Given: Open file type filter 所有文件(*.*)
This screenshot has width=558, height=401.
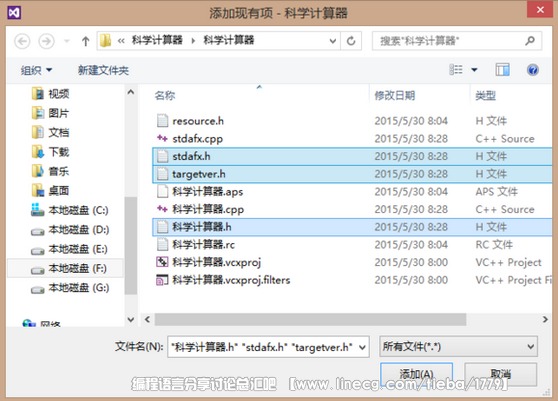Looking at the screenshot, I should (458, 346).
